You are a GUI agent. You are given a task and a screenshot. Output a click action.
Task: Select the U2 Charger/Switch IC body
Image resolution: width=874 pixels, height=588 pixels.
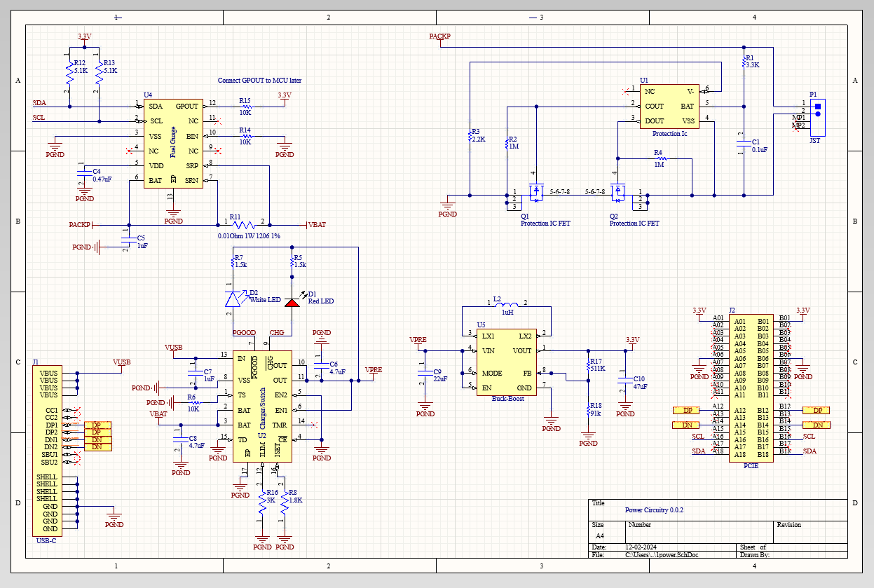[262, 406]
